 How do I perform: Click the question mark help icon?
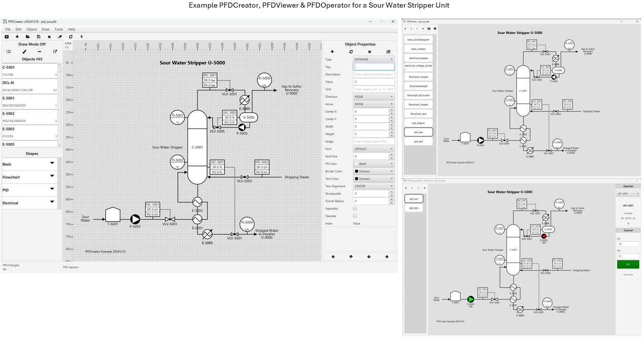click(81, 37)
